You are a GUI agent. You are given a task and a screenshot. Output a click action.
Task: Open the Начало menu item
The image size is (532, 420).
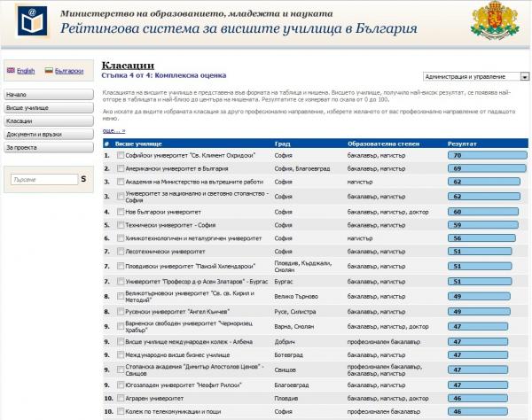pyautogui.click(x=49, y=95)
